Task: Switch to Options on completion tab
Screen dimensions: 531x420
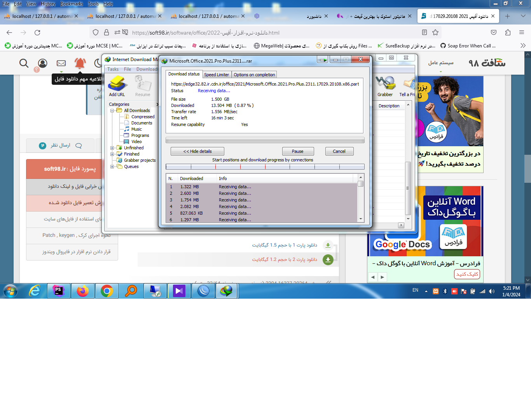Action: pyautogui.click(x=254, y=75)
